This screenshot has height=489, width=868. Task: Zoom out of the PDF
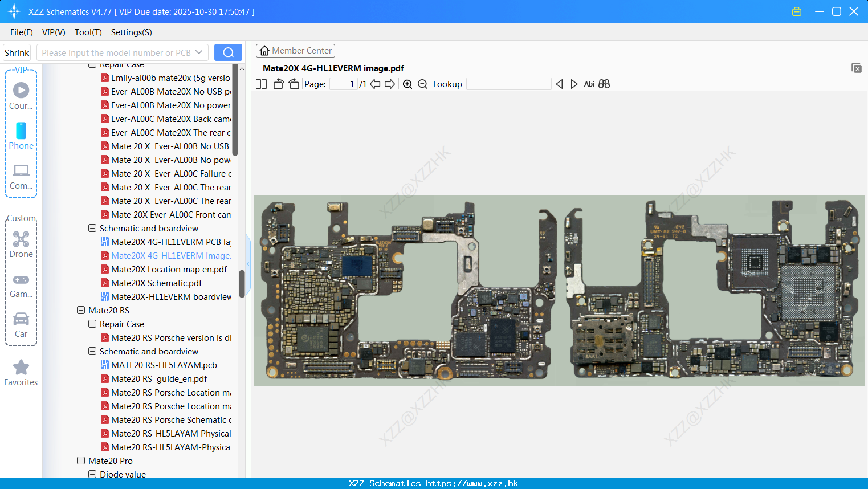coord(422,84)
